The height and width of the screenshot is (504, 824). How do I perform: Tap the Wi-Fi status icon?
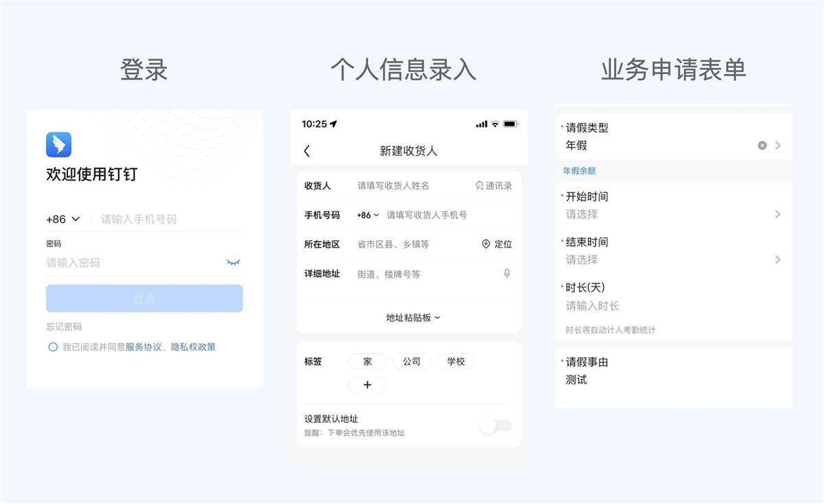coord(494,124)
